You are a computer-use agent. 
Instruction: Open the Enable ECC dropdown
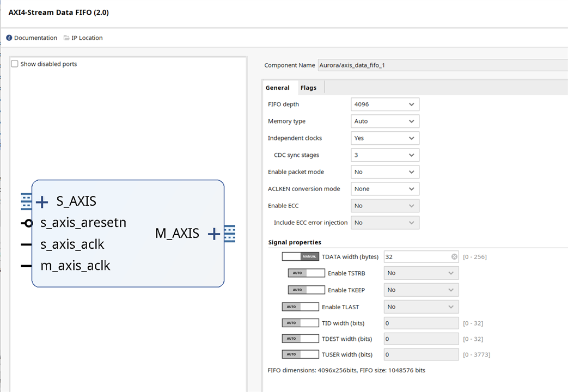385,206
